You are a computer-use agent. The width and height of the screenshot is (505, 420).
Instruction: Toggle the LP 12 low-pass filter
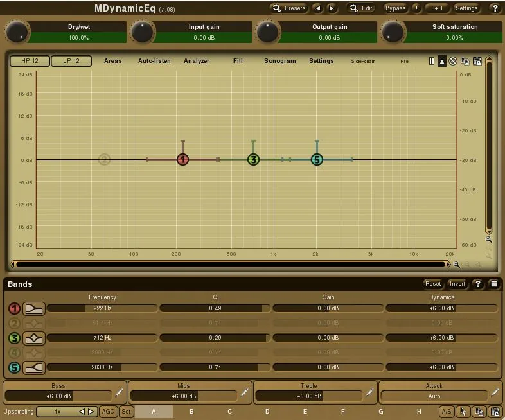coord(71,61)
